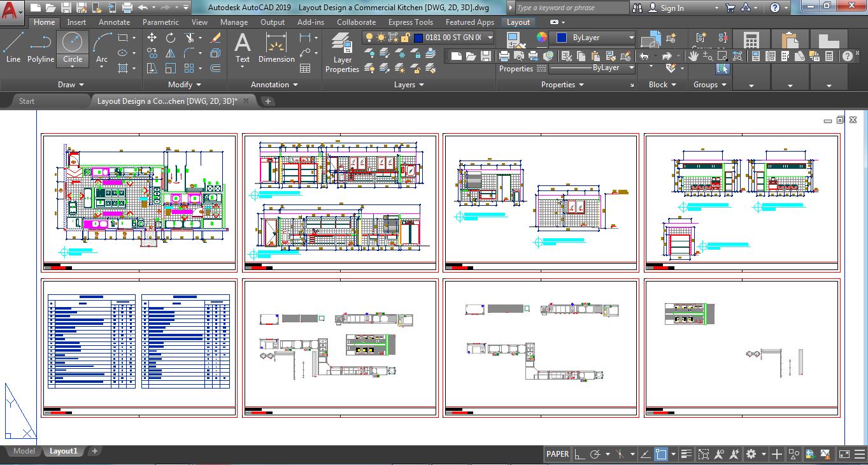Select the Offset tool icon

tap(215, 68)
